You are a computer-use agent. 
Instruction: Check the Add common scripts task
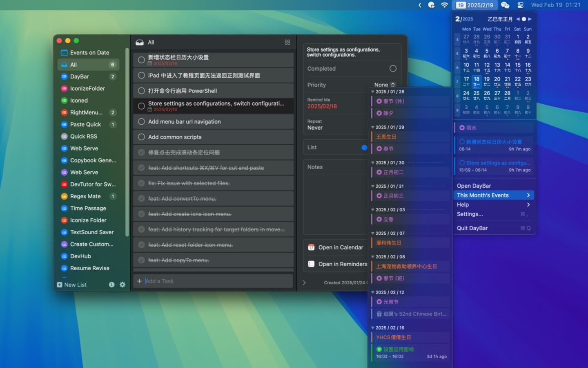pos(141,137)
